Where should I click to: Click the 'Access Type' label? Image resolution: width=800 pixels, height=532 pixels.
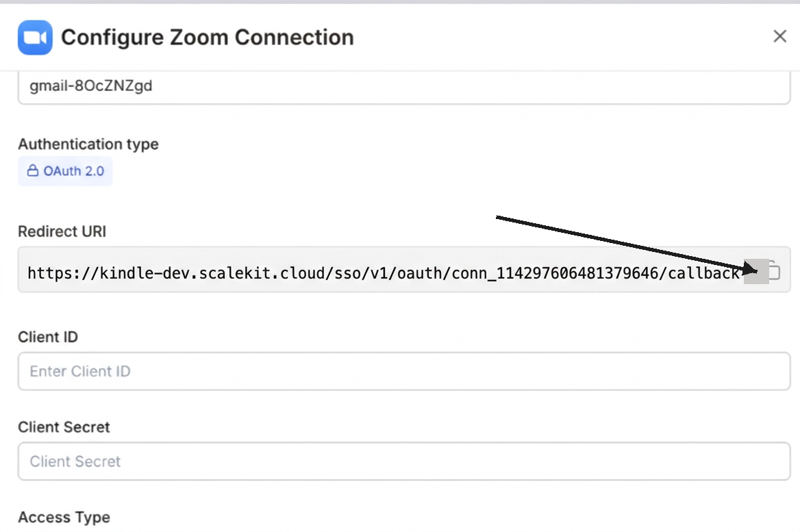coord(64,518)
